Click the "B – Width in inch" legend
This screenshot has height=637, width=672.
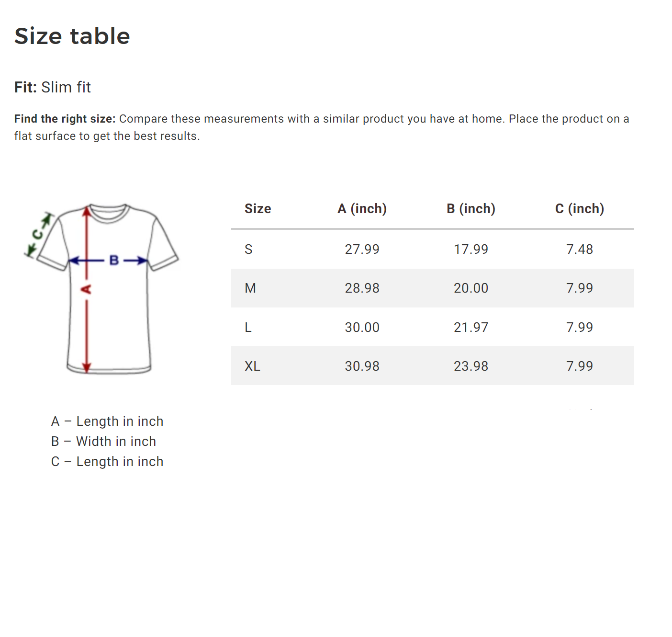click(x=104, y=442)
